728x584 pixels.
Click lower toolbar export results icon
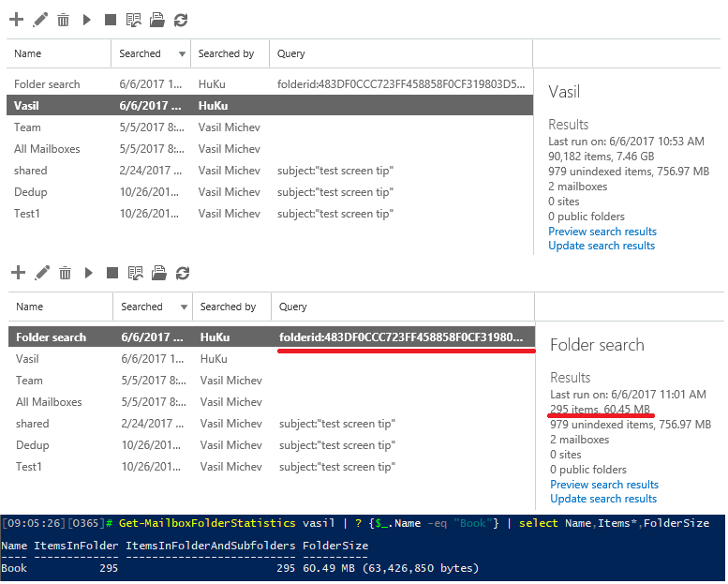point(159,273)
